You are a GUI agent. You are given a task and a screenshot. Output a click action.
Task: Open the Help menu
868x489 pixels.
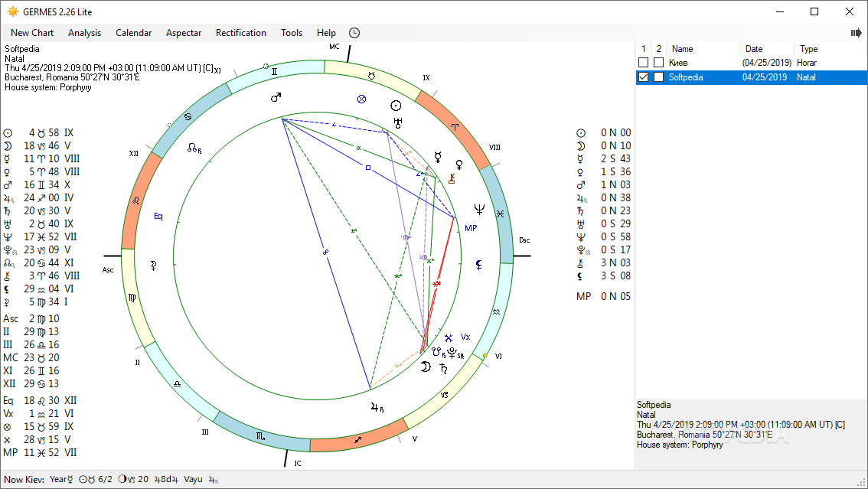(x=326, y=33)
